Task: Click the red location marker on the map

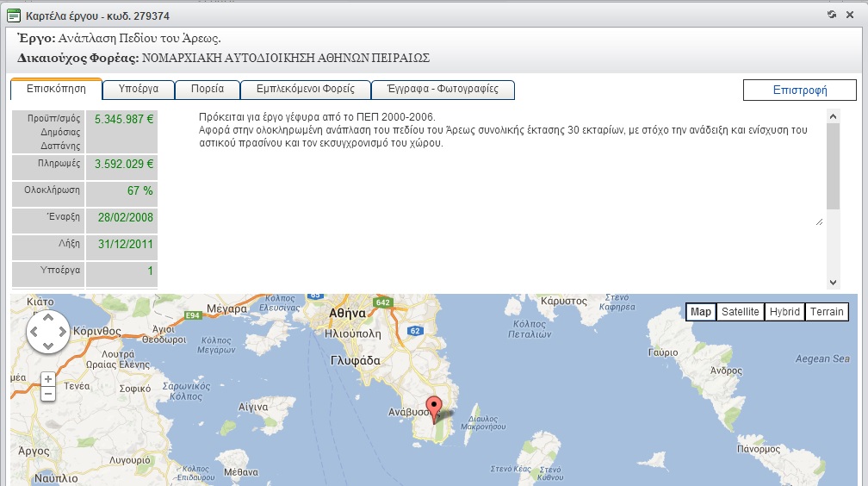Action: pos(435,407)
